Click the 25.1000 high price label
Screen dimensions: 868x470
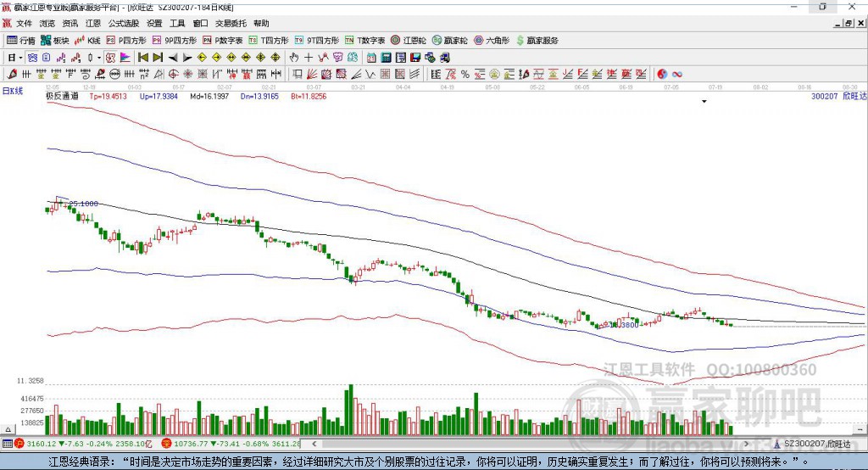pos(84,204)
